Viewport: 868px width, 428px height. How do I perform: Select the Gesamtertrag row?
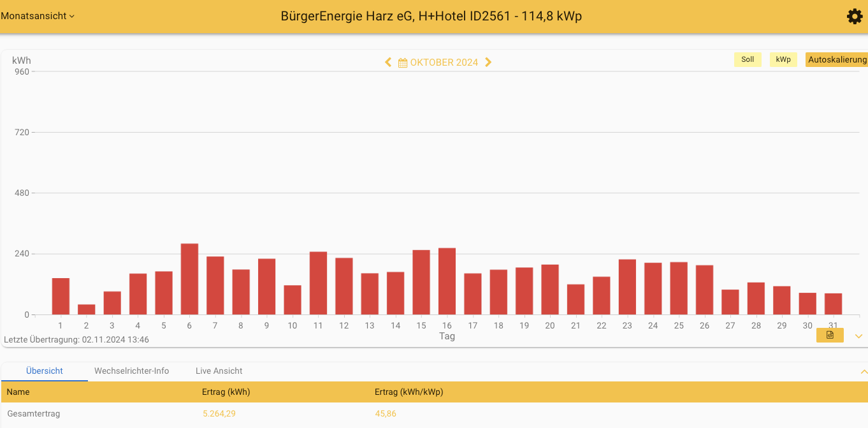pos(36,413)
